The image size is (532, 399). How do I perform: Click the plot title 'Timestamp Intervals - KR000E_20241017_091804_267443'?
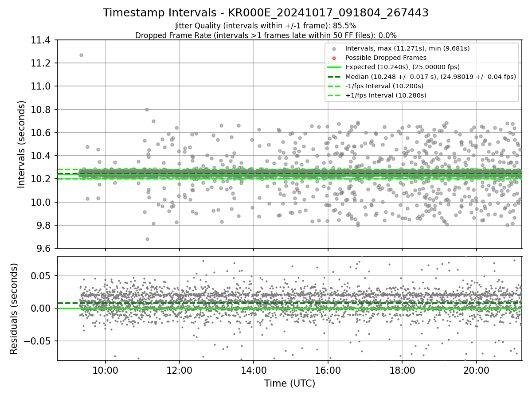(266, 13)
